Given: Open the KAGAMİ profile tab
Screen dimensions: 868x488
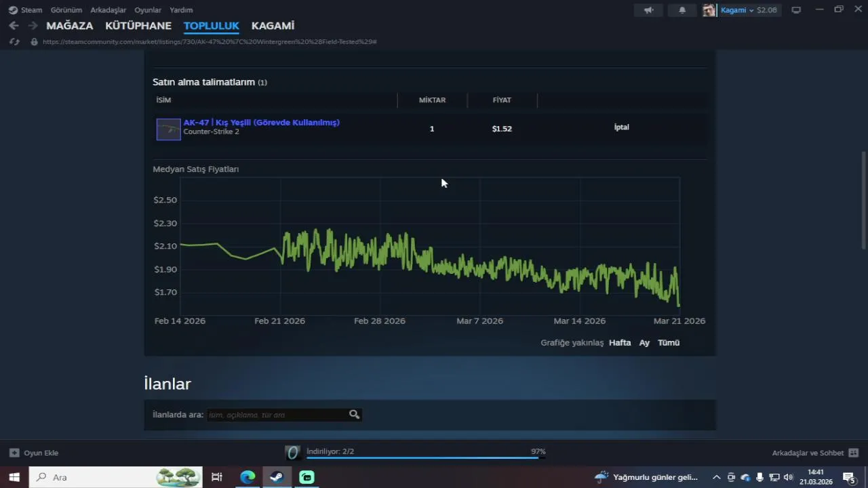Looking at the screenshot, I should pyautogui.click(x=273, y=26).
